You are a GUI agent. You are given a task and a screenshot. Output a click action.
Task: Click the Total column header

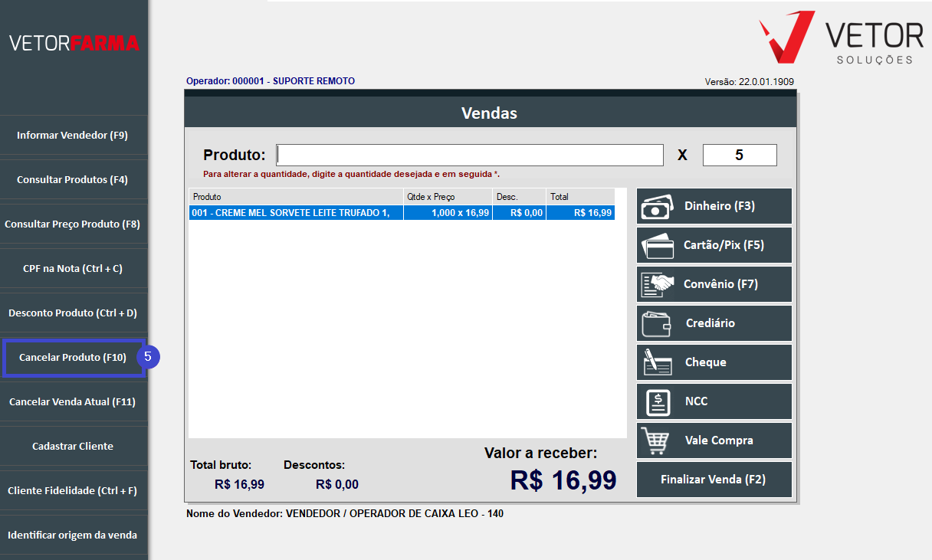pyautogui.click(x=580, y=197)
